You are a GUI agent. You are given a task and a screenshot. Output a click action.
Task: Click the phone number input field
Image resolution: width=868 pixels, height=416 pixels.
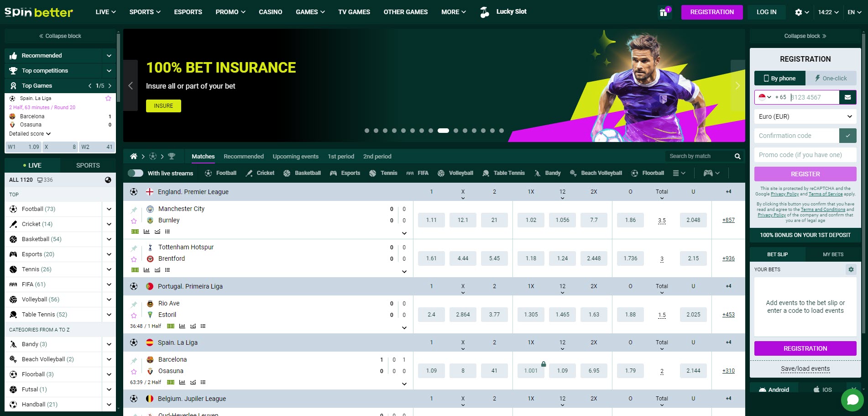[814, 97]
